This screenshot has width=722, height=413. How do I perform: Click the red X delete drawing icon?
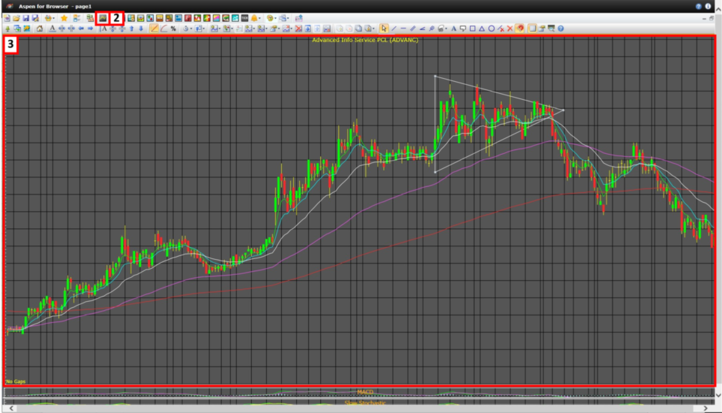509,28
